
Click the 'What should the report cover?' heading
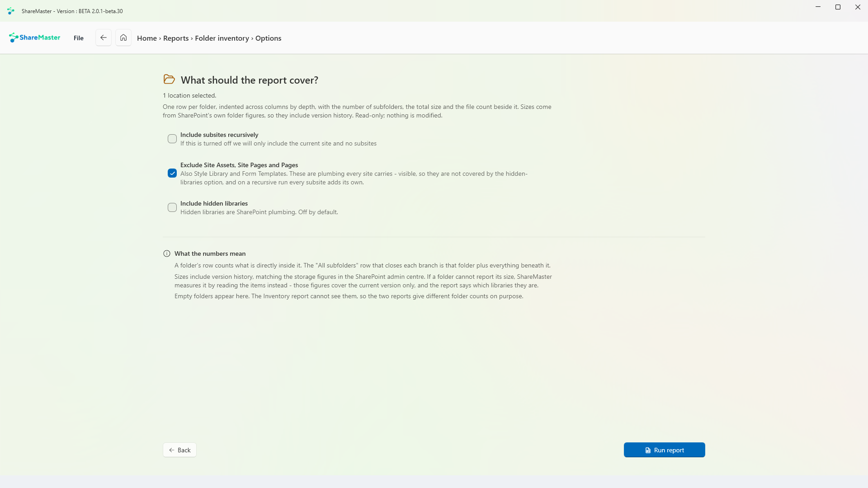[250, 80]
